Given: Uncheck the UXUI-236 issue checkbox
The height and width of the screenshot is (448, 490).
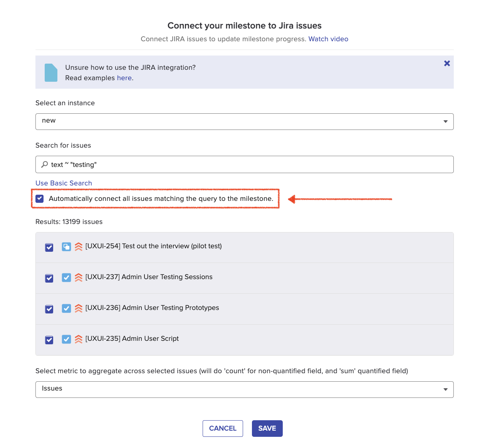Looking at the screenshot, I should [x=49, y=309].
